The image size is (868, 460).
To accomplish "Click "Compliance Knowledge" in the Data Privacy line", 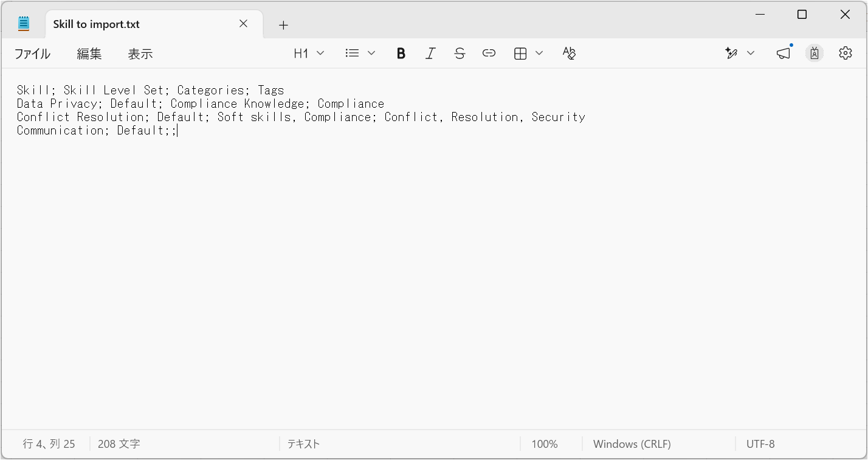I will click(x=237, y=103).
